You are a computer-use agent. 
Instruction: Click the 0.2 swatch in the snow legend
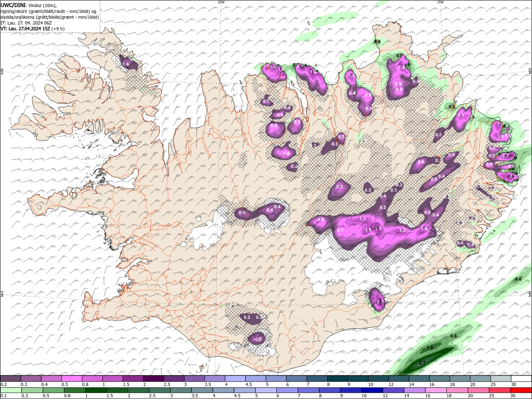tap(10, 379)
